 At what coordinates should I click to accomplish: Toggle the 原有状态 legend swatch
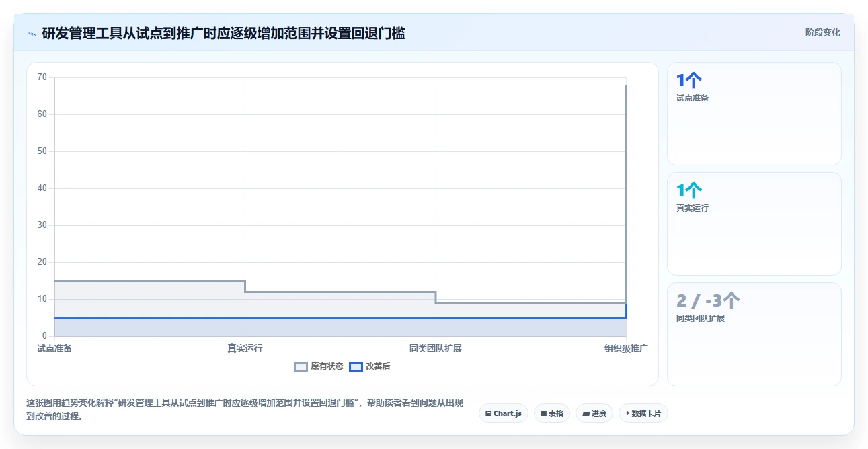[301, 366]
